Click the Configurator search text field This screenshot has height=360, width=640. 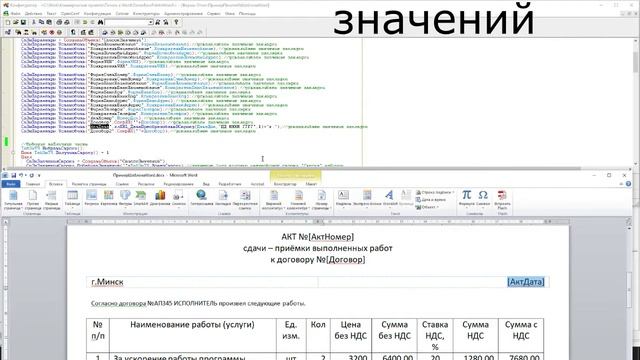(126, 22)
